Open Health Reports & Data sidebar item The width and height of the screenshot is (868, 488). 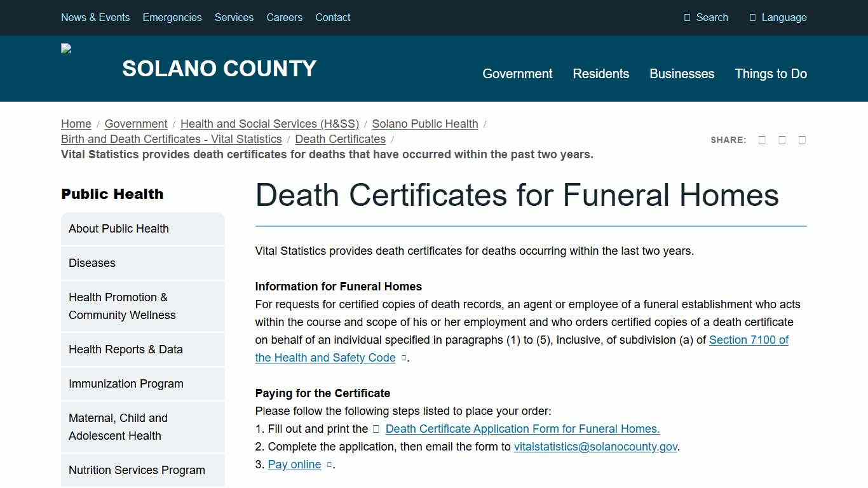[126, 349]
